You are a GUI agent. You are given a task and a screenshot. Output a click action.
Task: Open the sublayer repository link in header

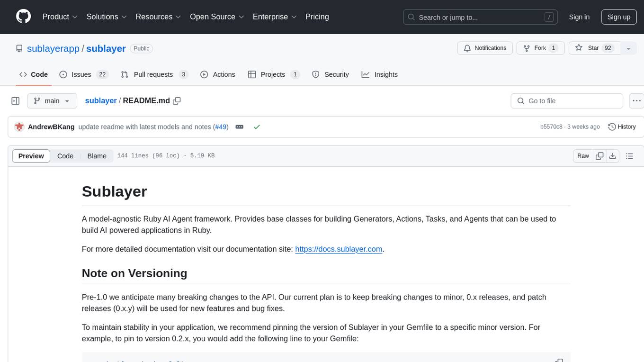[x=106, y=48]
